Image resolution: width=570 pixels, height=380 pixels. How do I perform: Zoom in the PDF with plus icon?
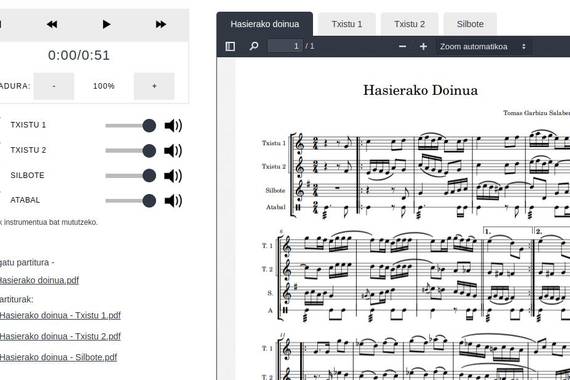coord(423,47)
